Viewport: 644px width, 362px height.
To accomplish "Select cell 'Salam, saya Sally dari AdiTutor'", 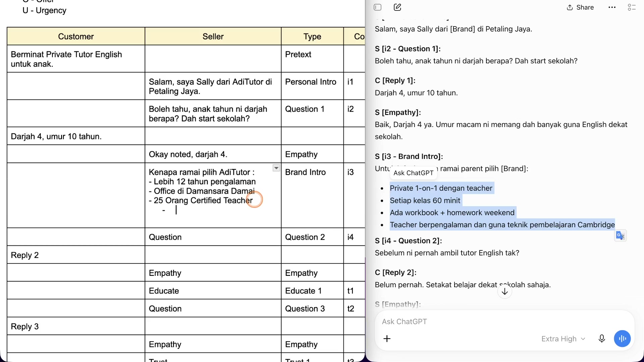I will (213, 86).
